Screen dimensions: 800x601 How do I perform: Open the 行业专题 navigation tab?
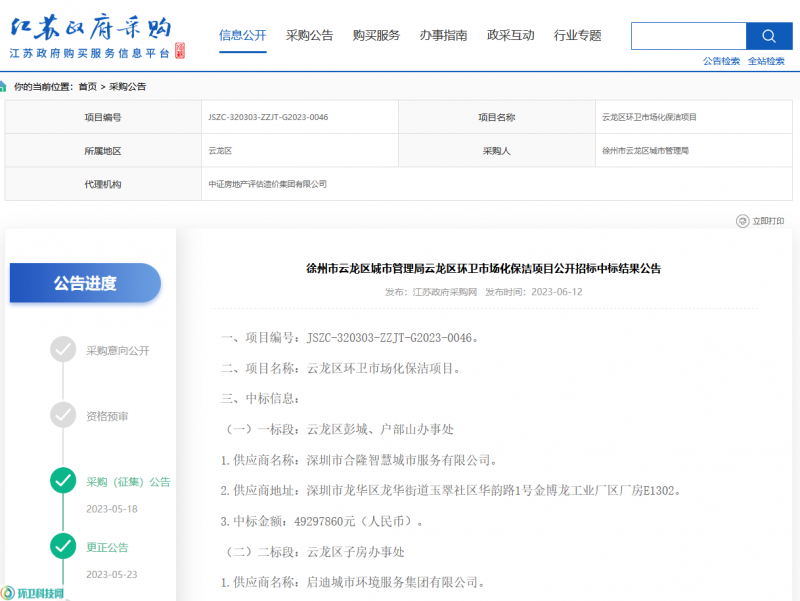tap(578, 35)
